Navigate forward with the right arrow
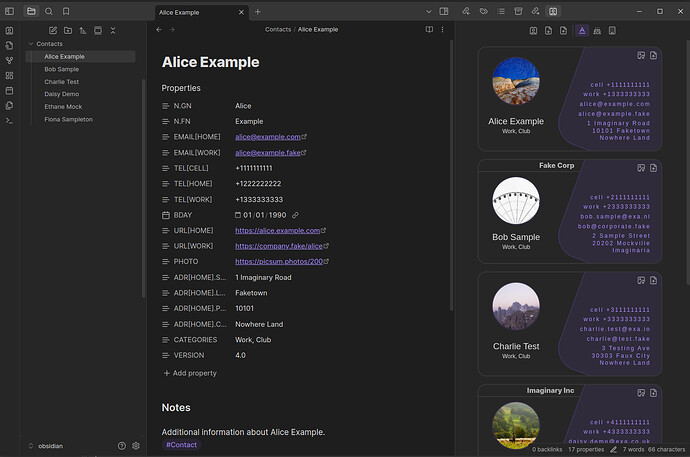Screen dimensions: 690x457 (172, 29)
